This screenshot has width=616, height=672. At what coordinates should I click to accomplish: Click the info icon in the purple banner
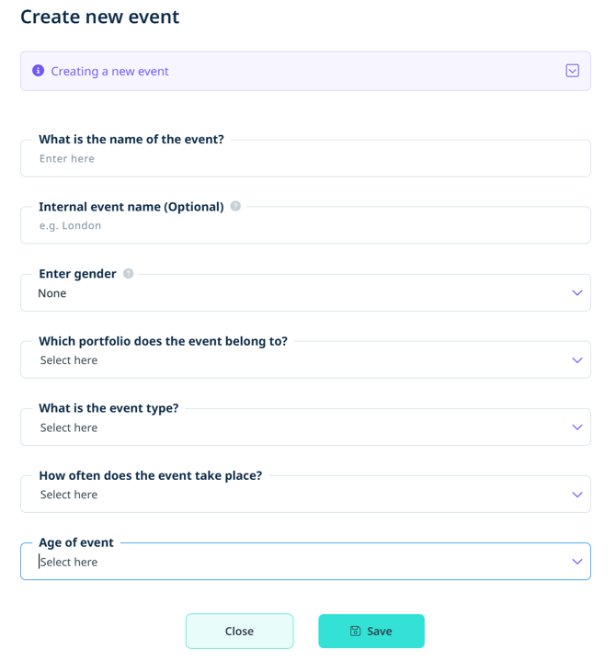[x=38, y=71]
